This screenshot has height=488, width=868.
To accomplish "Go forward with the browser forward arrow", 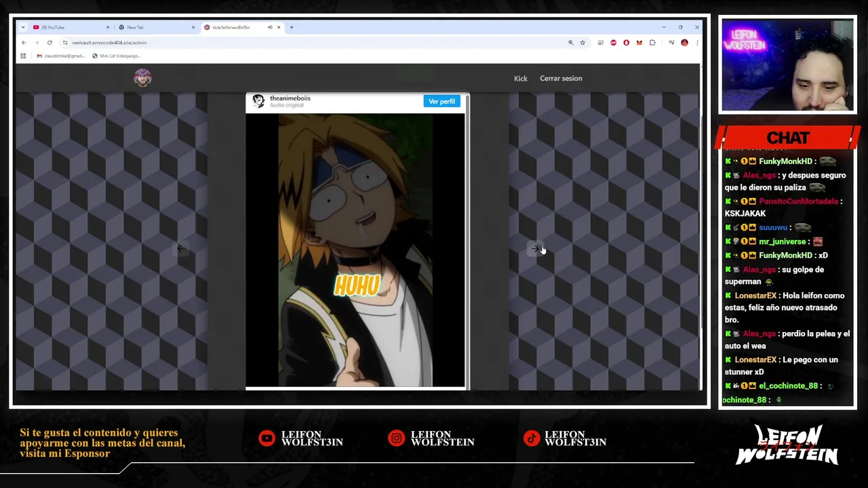I will pyautogui.click(x=37, y=43).
